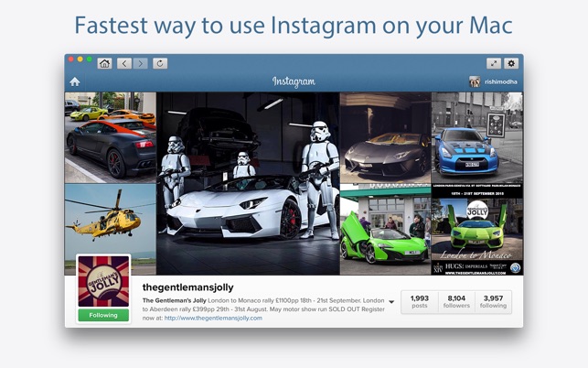Open the stormtroopers with white Lamborghini photo
Screen dimensions: 588x368
coord(248,183)
